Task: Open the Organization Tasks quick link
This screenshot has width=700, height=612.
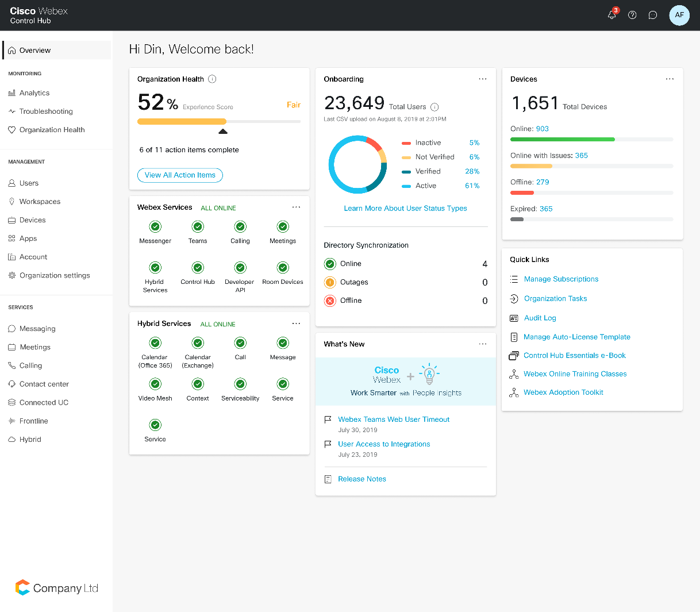Action: click(x=556, y=299)
